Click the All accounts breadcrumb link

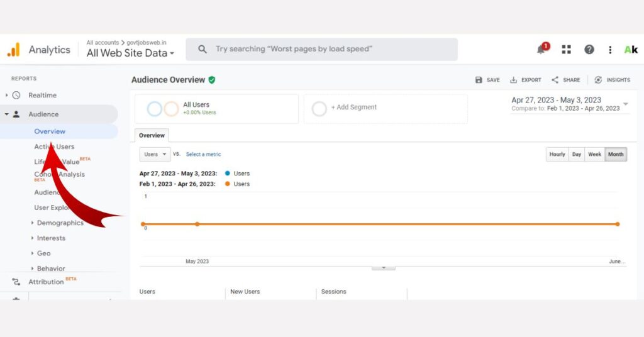[103, 43]
